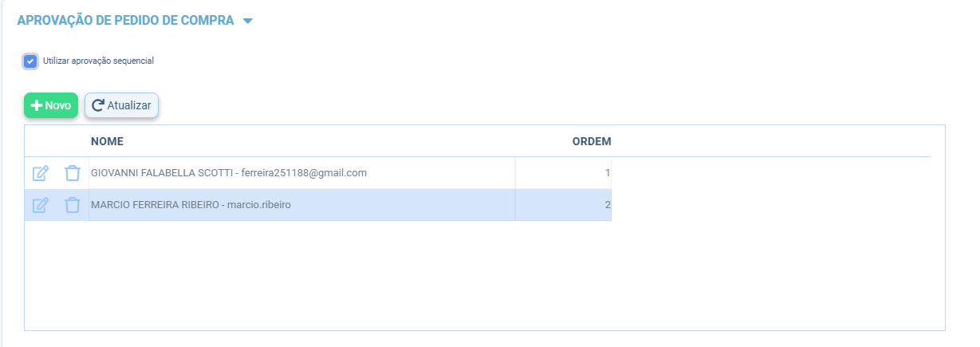Refresh the list with the Atualizar button
This screenshot has height=347, width=980.
[122, 105]
